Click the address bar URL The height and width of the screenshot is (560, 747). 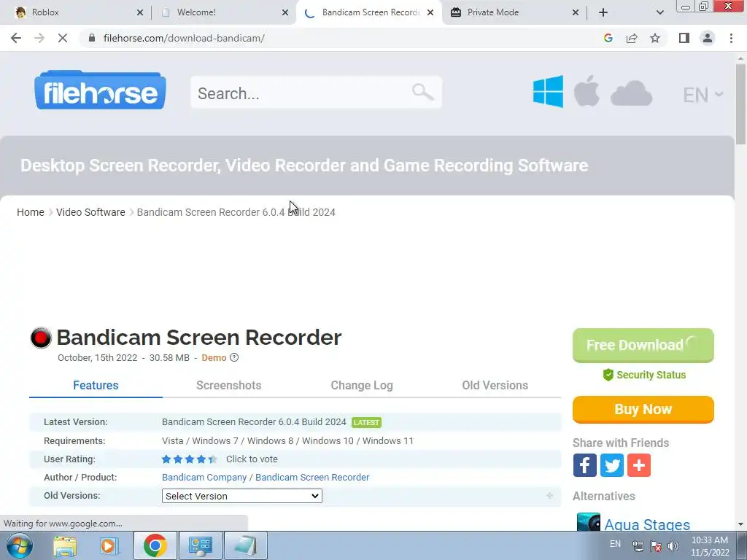184,38
